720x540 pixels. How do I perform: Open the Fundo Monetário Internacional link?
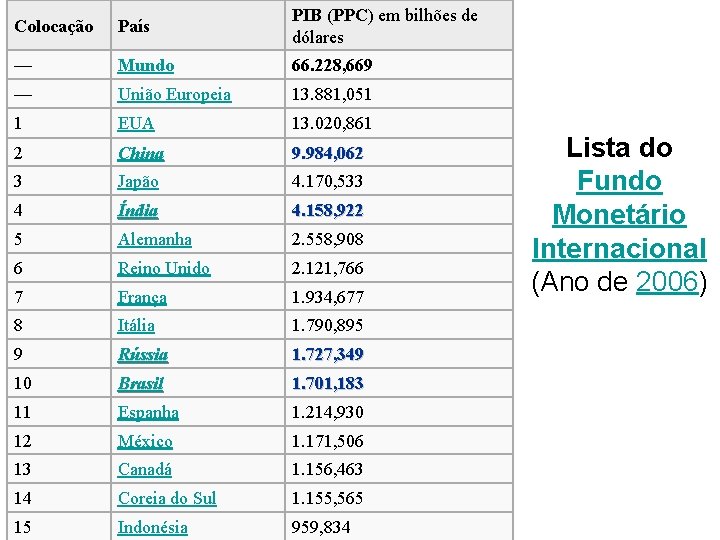[x=619, y=215]
